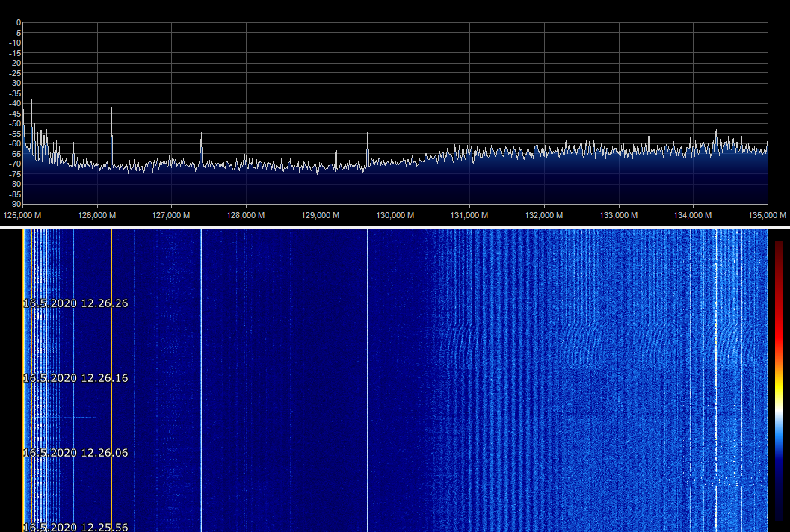Image resolution: width=790 pixels, height=532 pixels.
Task: Click the 130,000 M frequency axis label
Action: click(x=395, y=215)
